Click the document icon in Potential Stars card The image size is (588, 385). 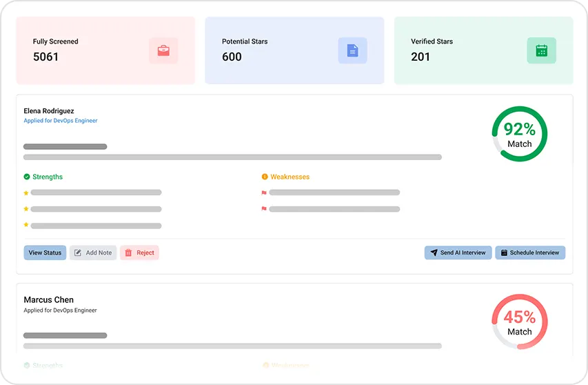[x=352, y=50]
